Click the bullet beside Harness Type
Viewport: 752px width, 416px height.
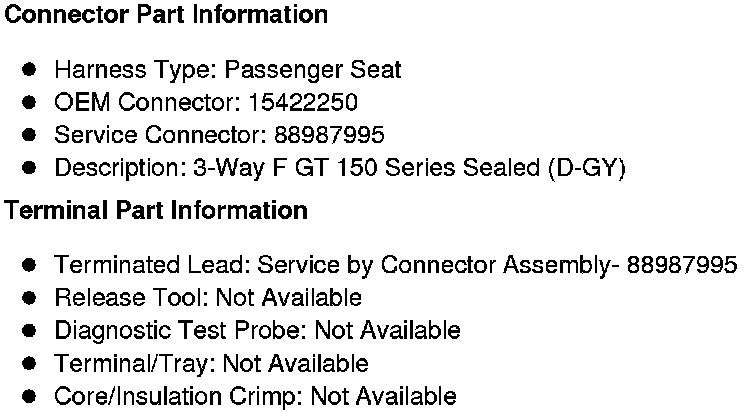(30, 70)
